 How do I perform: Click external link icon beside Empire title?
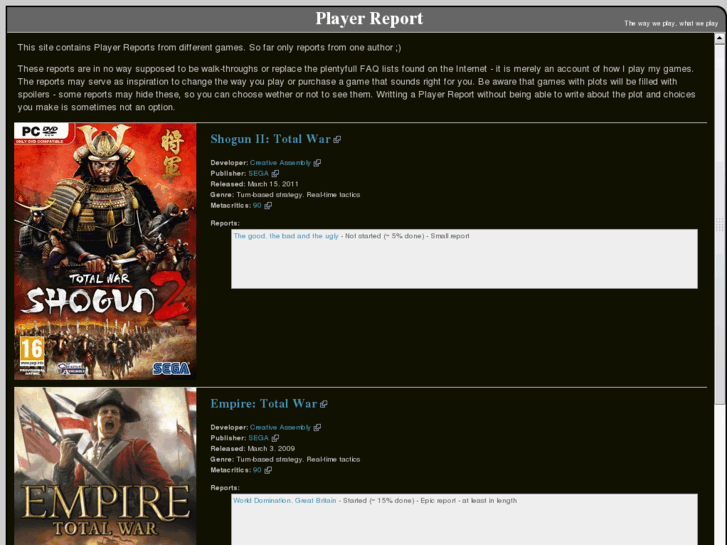(324, 404)
